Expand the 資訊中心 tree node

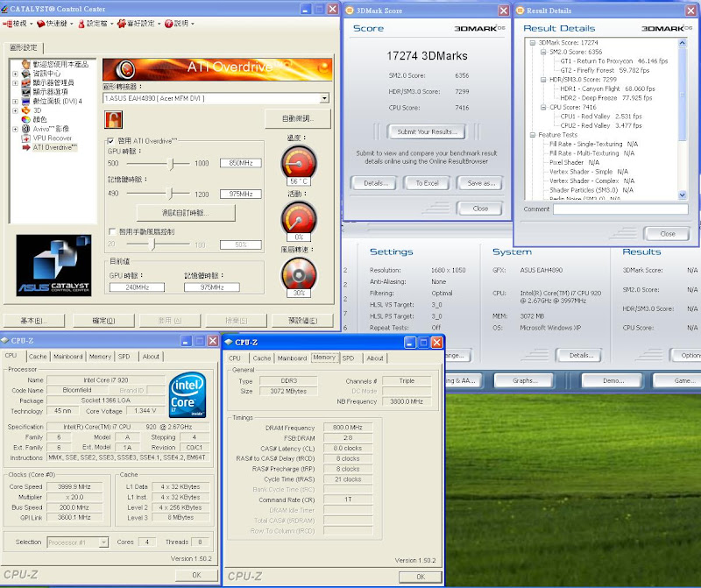point(15,74)
